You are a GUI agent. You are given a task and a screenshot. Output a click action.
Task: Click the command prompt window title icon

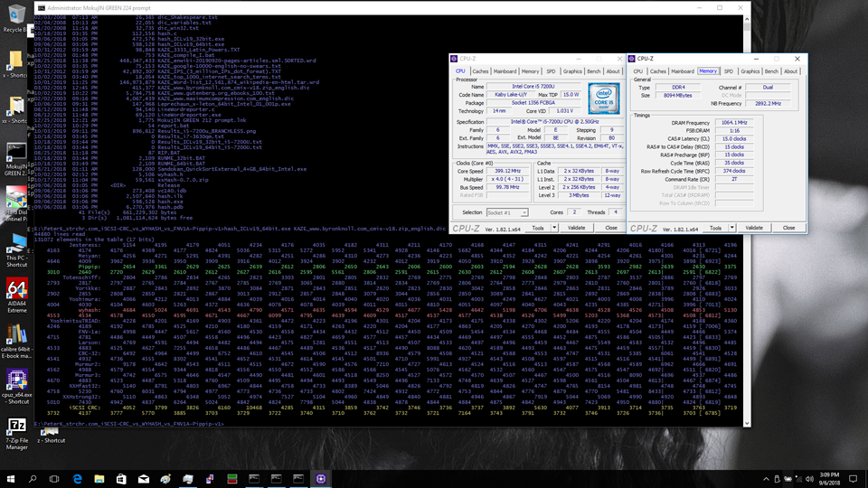[x=41, y=8]
